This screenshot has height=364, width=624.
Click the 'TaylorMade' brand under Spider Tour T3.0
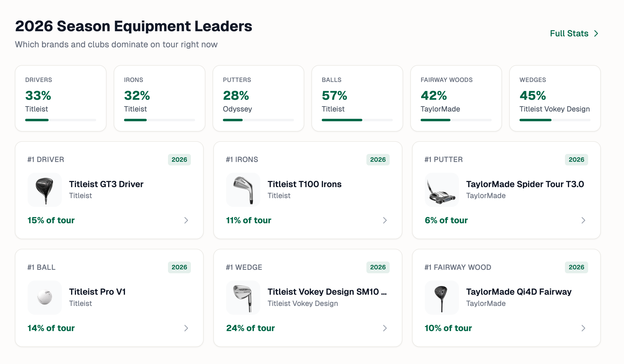(486, 195)
